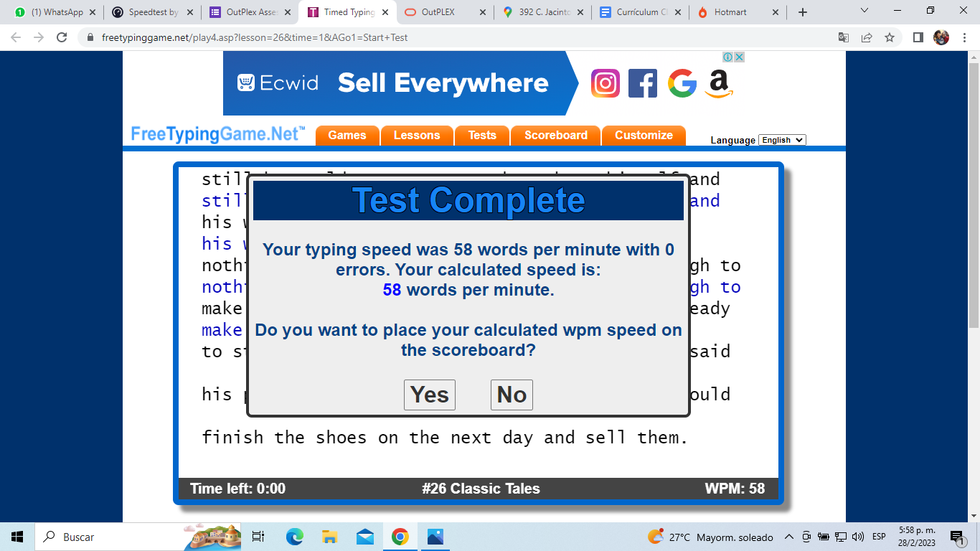Screen dimensions: 980x551
Task: Switch to the Currículum document tab
Action: pos(641,12)
